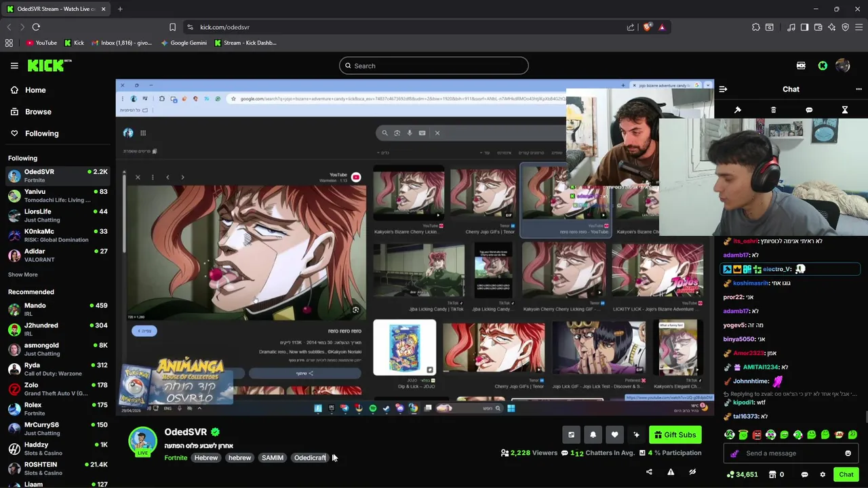Open chat options three-dot menu

859,89
